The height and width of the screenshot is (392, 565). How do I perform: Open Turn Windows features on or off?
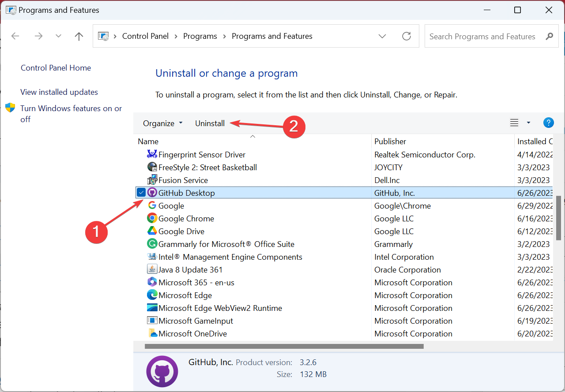click(71, 114)
